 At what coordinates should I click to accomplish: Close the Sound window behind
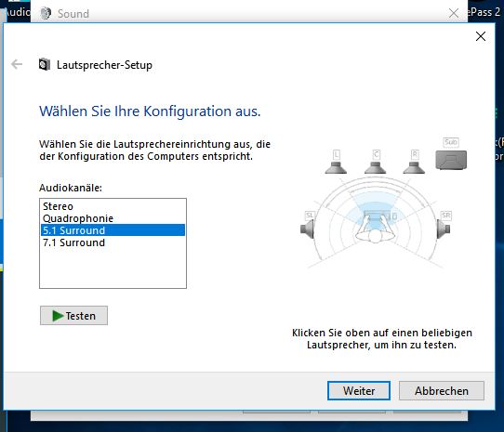pos(454,13)
